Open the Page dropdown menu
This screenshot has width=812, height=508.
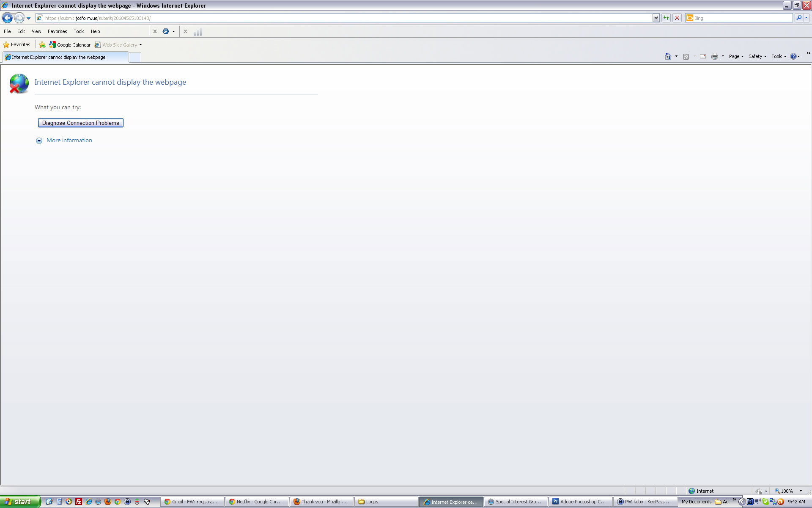pos(736,56)
